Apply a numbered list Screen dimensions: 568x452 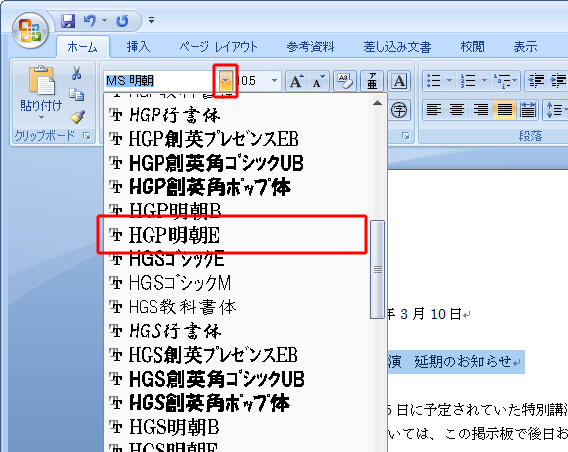pos(468,81)
